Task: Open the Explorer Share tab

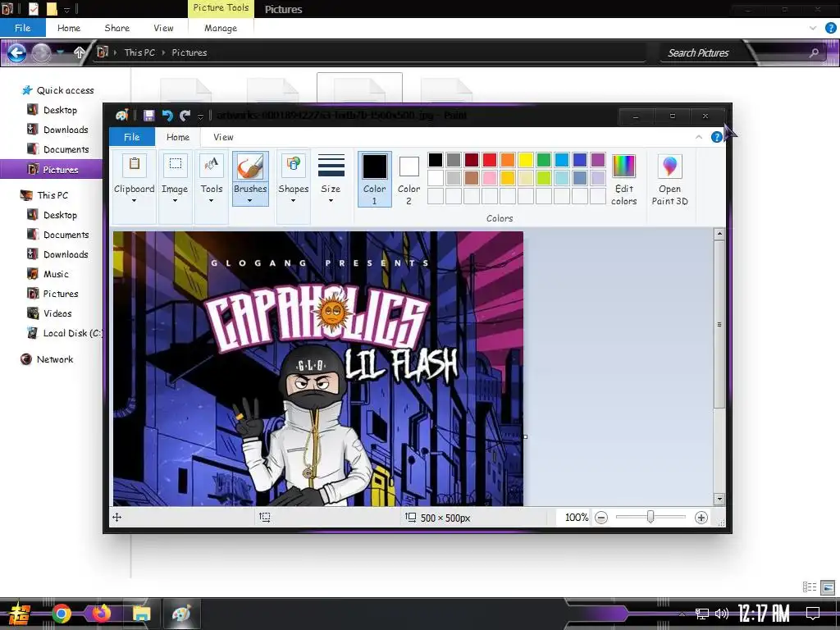Action: 116,28
